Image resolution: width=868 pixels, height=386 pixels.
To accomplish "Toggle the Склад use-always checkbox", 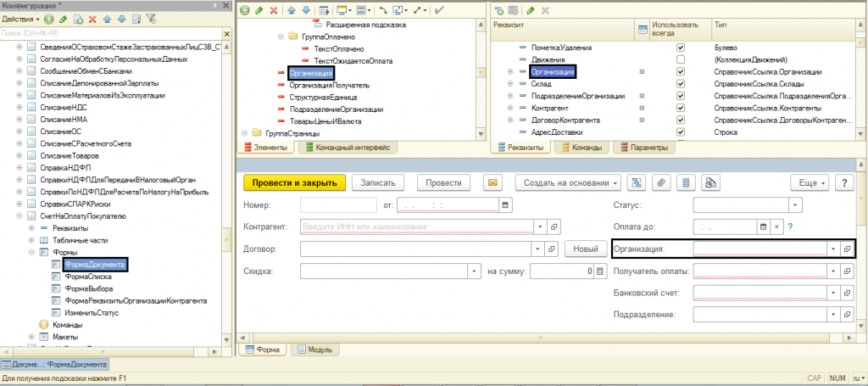I will click(x=680, y=85).
